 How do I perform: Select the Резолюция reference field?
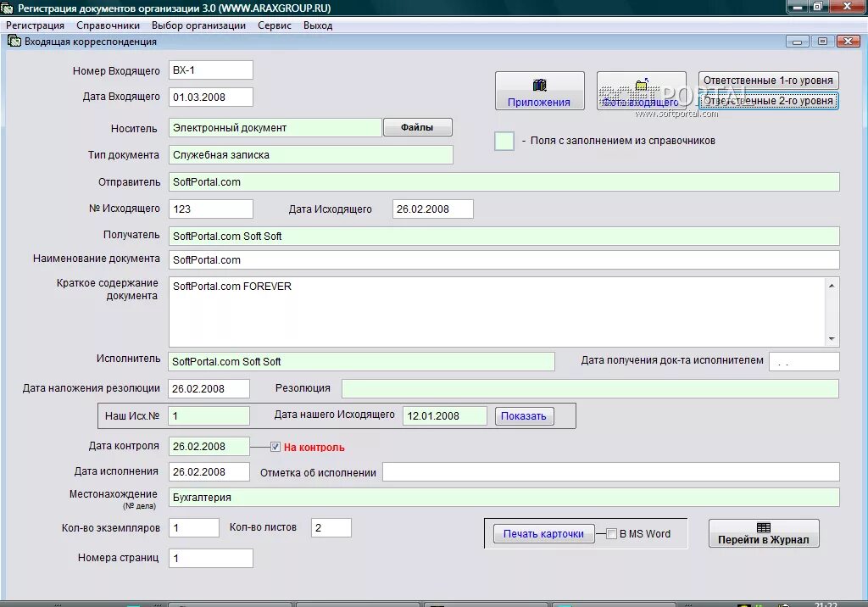[590, 388]
